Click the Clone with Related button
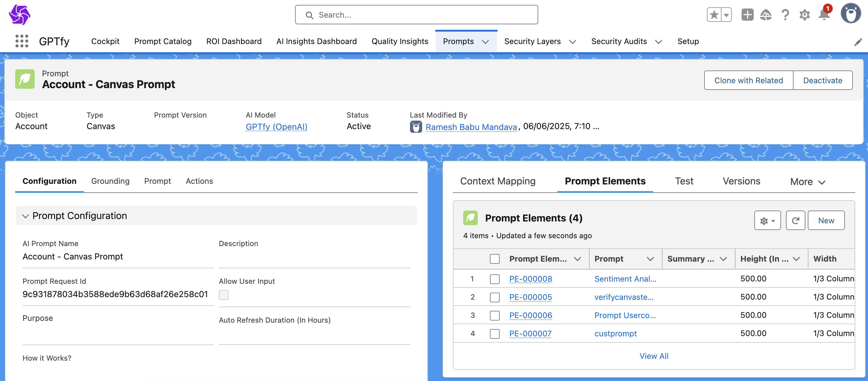868x381 pixels. pos(748,80)
